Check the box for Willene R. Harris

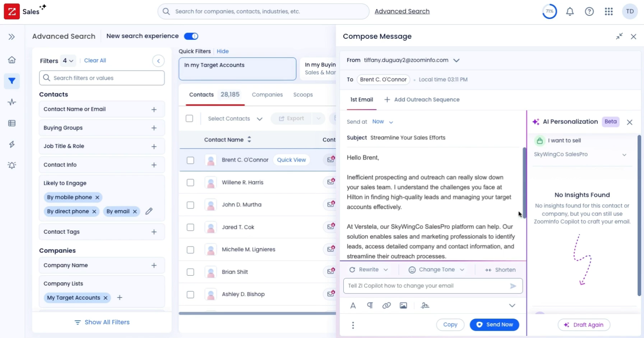click(x=190, y=183)
